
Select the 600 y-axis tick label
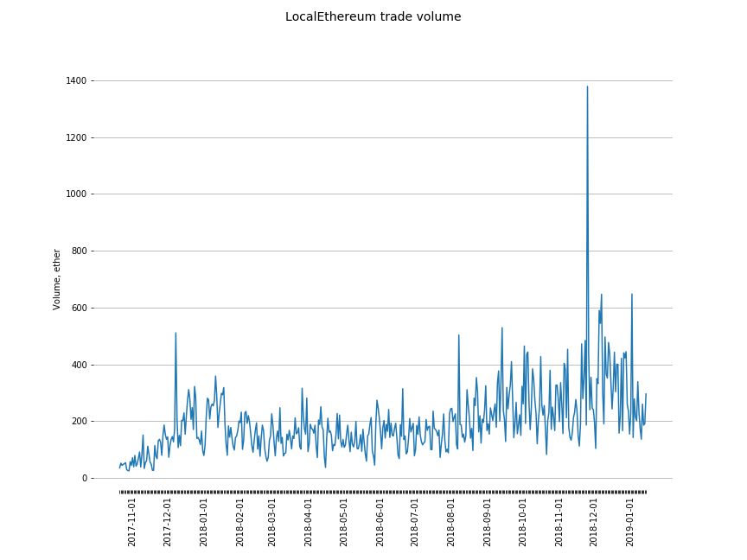[79, 309]
